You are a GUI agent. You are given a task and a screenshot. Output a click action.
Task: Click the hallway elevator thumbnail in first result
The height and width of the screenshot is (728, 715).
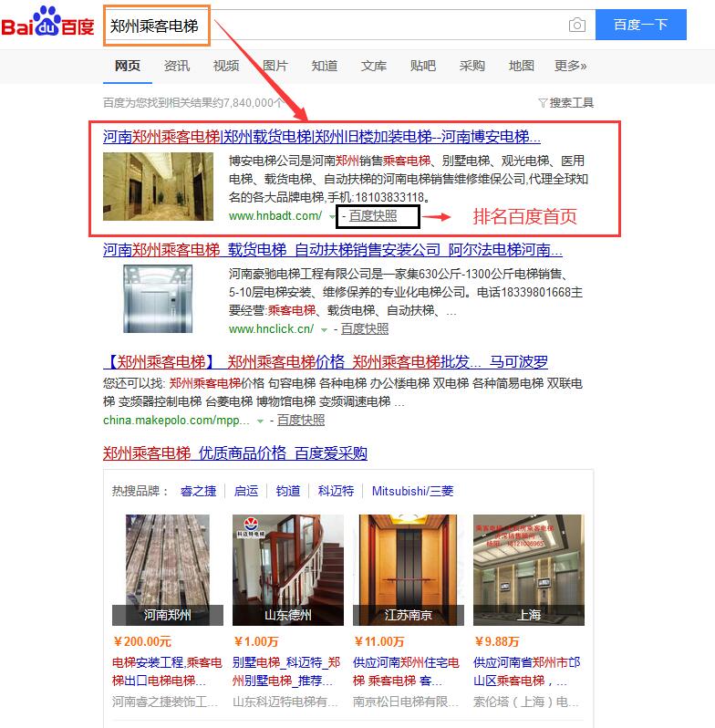(x=159, y=186)
